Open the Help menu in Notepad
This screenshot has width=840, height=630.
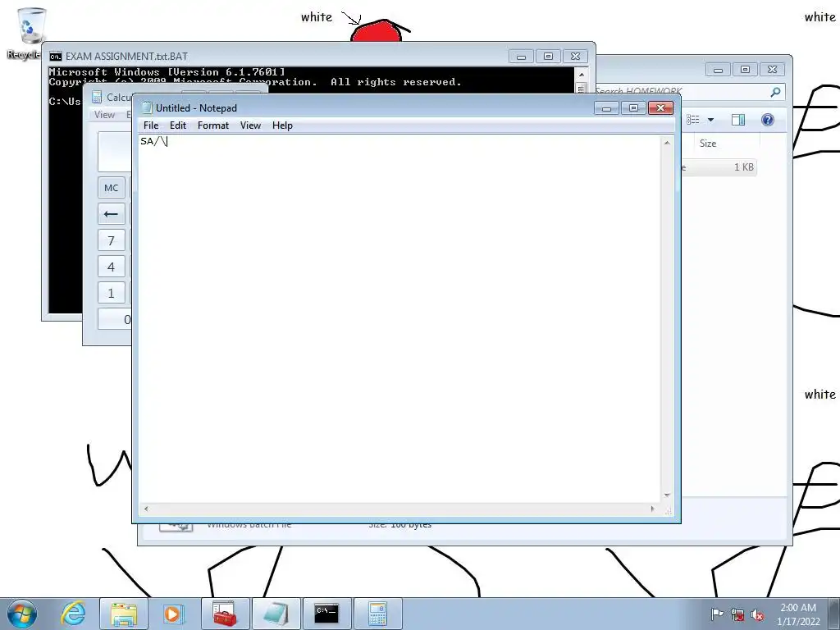point(282,126)
